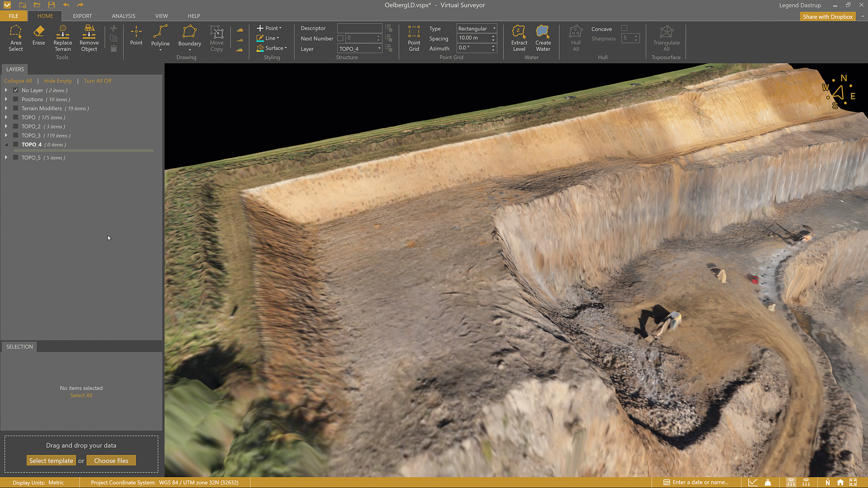Open the Layer TOPO_4 dropdown

[360, 49]
